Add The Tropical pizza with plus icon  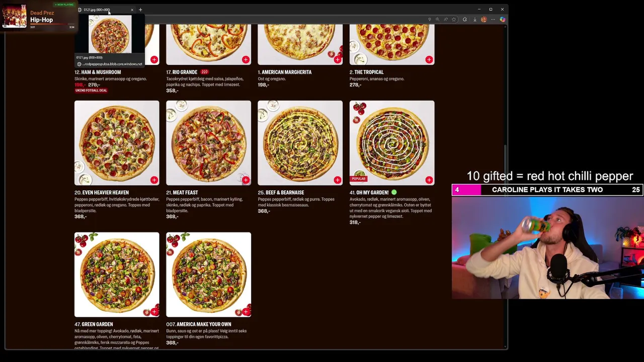click(429, 60)
